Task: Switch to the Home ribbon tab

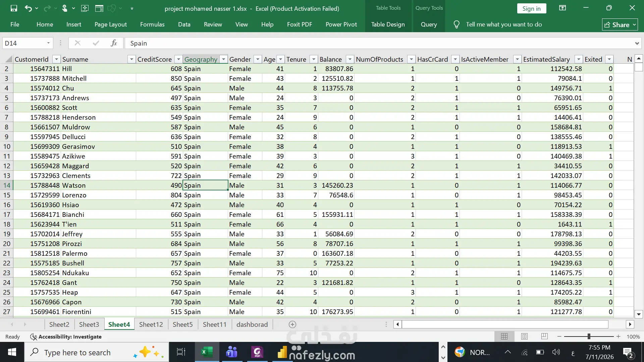Action: [x=45, y=24]
